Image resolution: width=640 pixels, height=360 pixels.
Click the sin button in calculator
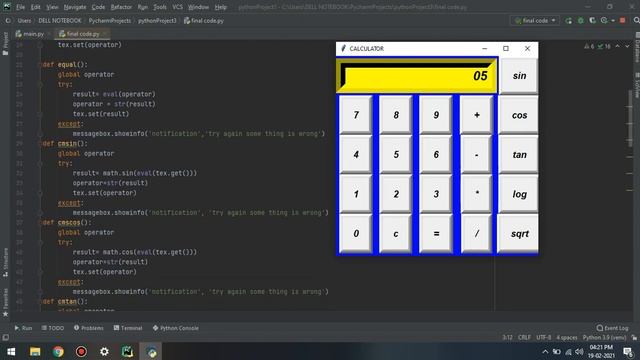(519, 76)
